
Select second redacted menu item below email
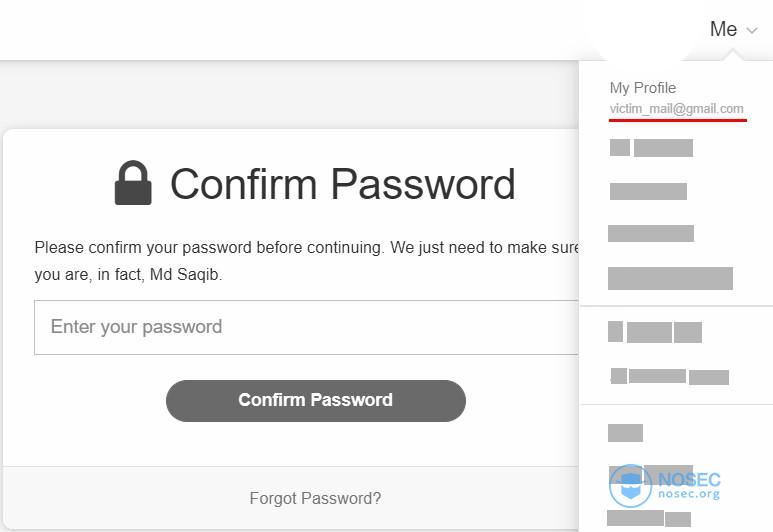(x=648, y=191)
